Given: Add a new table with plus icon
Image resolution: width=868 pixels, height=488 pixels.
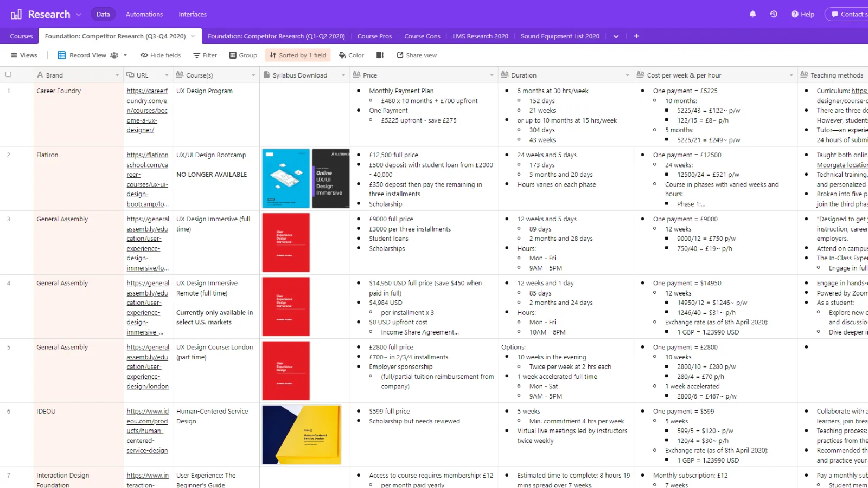Looking at the screenshot, I should 636,36.
